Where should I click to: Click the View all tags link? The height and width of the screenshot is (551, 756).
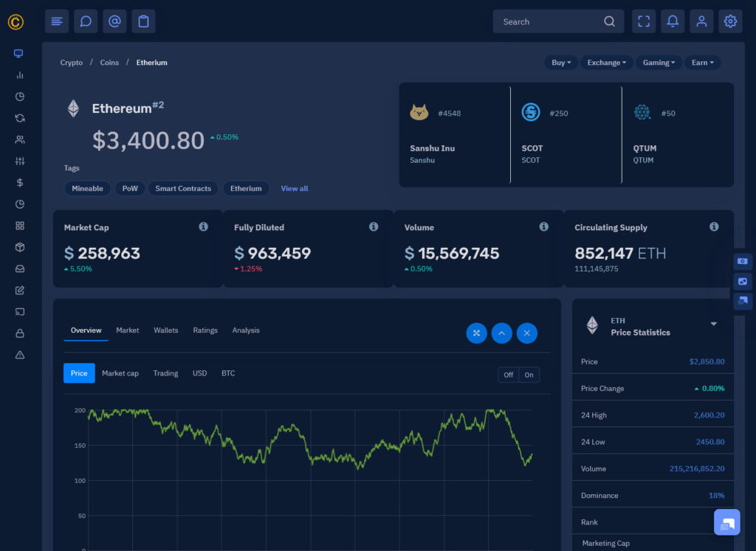294,188
